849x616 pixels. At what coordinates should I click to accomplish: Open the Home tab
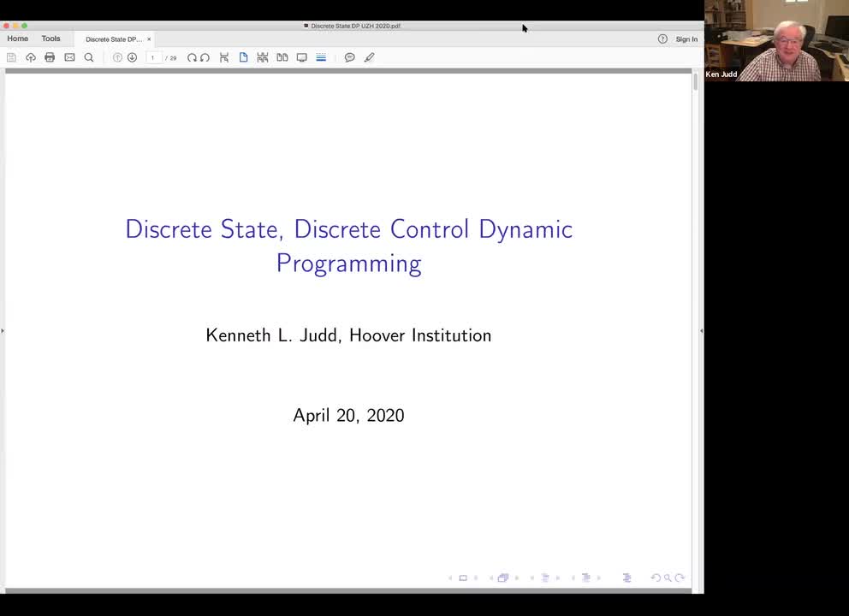pyautogui.click(x=18, y=38)
